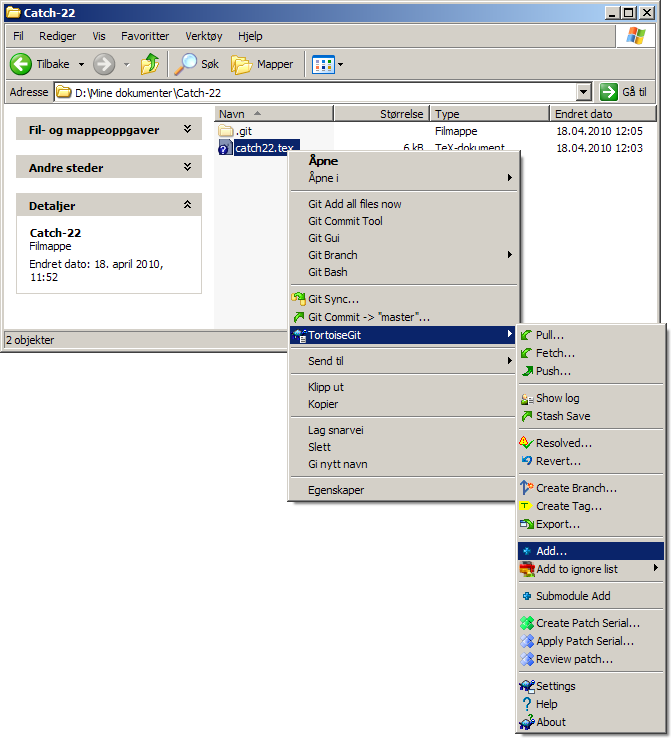Screen dimensions: 671x738
Task: Click the Git Commit master icon
Action: [298, 317]
